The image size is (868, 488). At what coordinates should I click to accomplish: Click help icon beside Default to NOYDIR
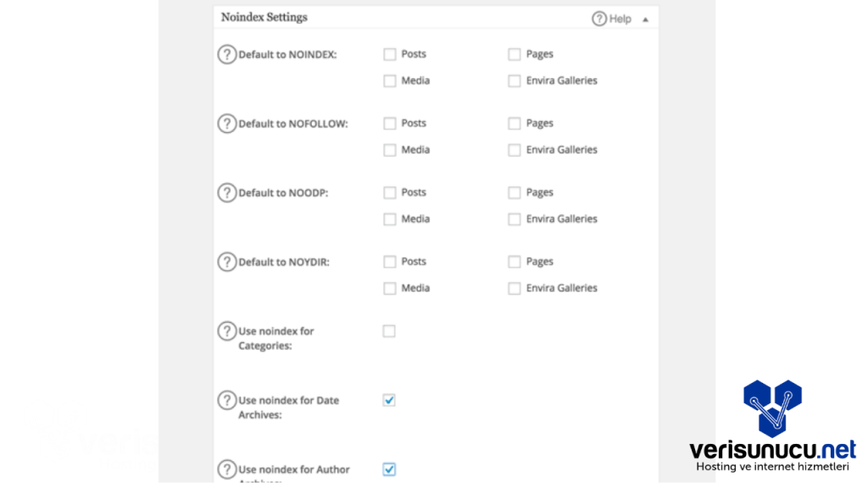[x=226, y=262]
